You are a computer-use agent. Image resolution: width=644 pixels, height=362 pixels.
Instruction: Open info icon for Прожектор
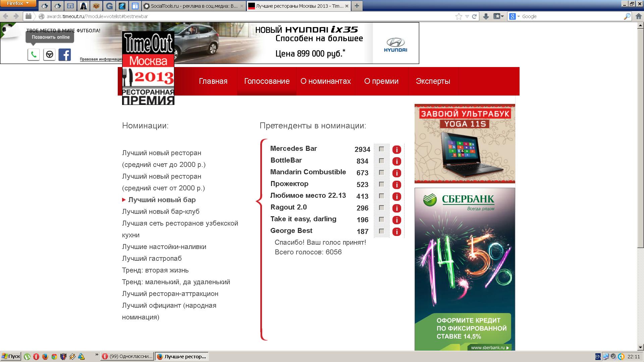tap(397, 185)
